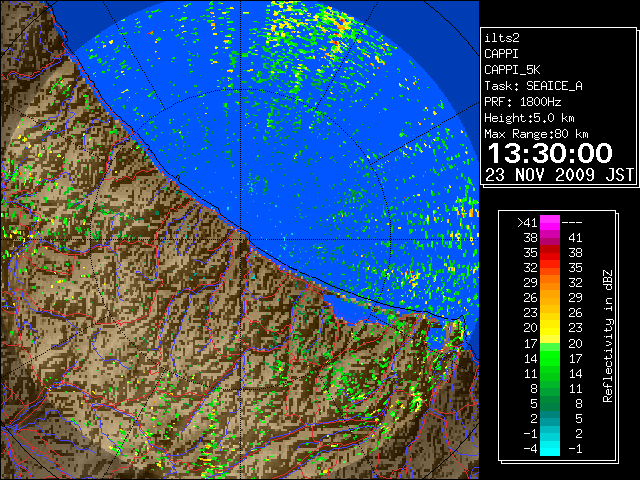This screenshot has height=480, width=640.
Task: Click the green 14 dBZ legend color
Action: coord(550,358)
